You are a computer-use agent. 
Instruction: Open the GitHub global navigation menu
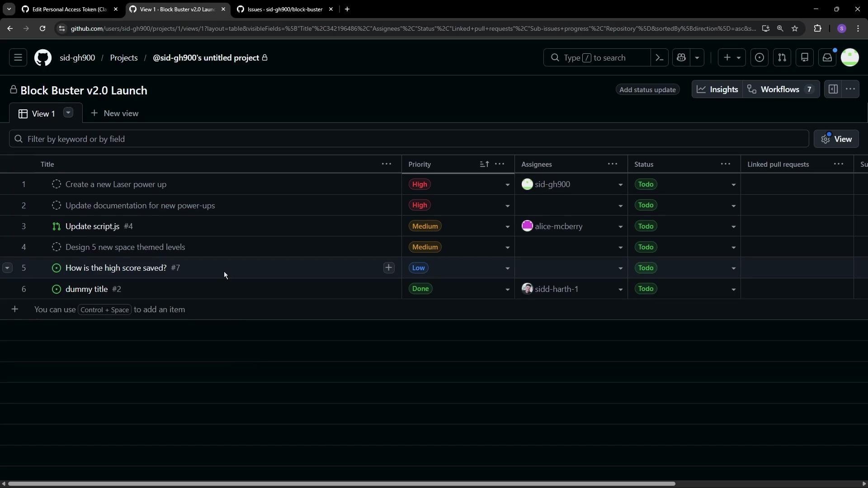18,58
